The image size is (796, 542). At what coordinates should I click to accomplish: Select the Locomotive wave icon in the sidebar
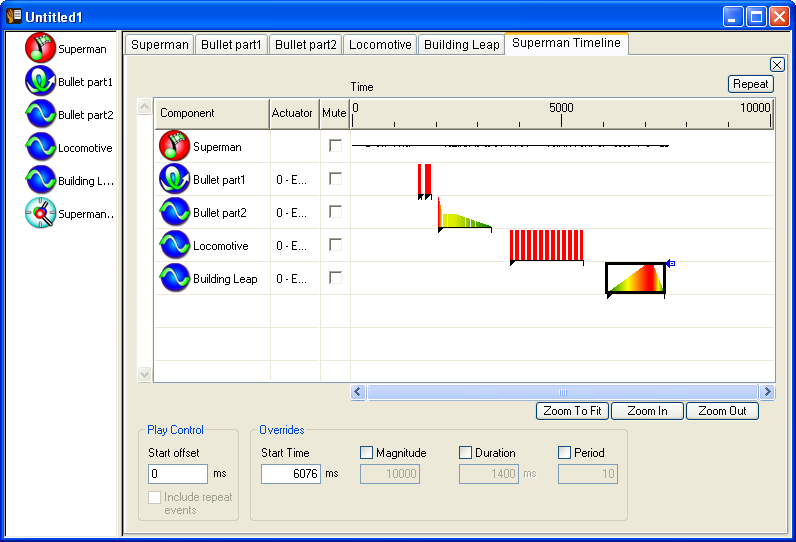click(x=40, y=147)
